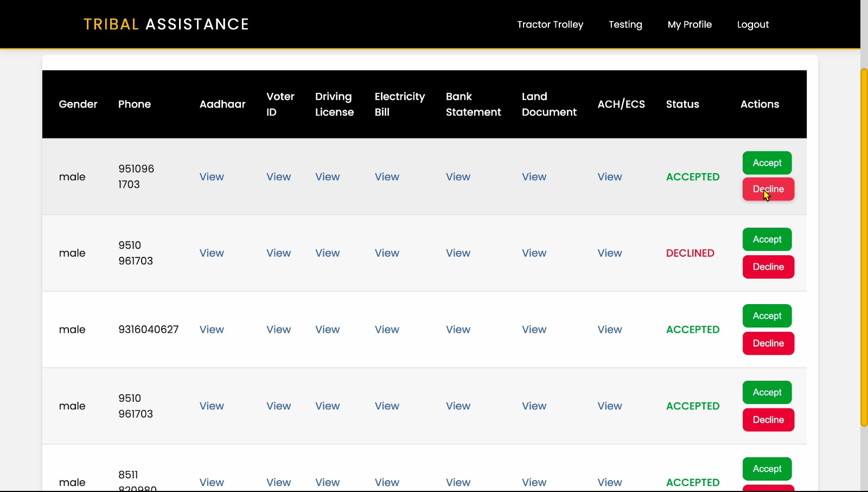Accept the first row application
Screen dimensions: 868x492
(767, 163)
